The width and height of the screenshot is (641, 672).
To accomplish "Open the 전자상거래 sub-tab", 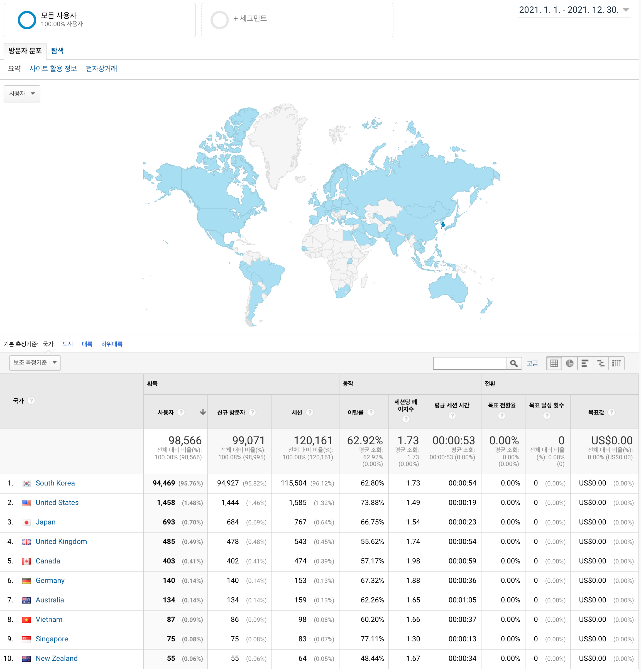I will coord(101,69).
